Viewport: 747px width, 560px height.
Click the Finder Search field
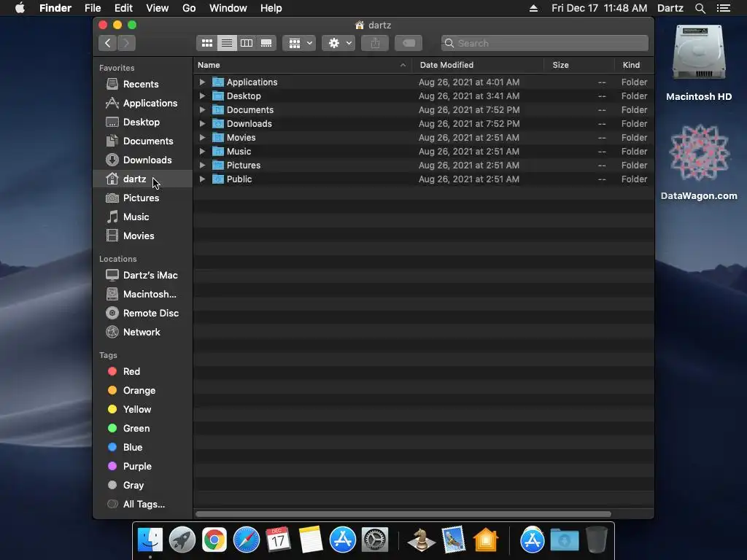[544, 43]
